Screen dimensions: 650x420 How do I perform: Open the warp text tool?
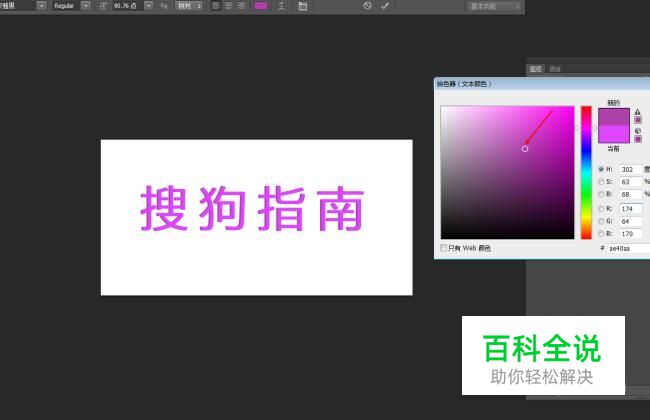point(281,6)
